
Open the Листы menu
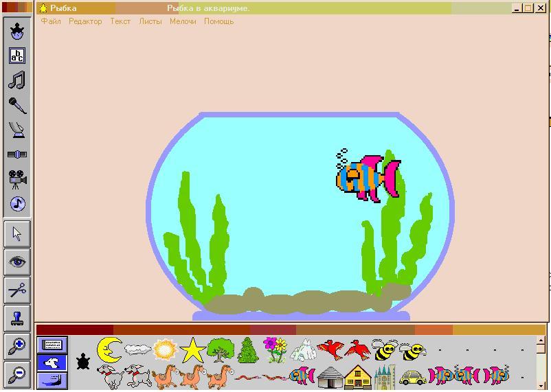[150, 21]
